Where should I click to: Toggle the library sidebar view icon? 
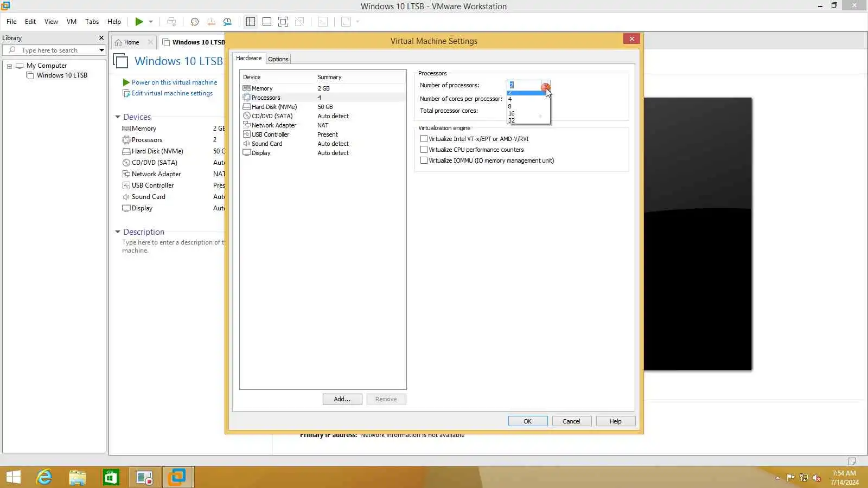point(251,22)
